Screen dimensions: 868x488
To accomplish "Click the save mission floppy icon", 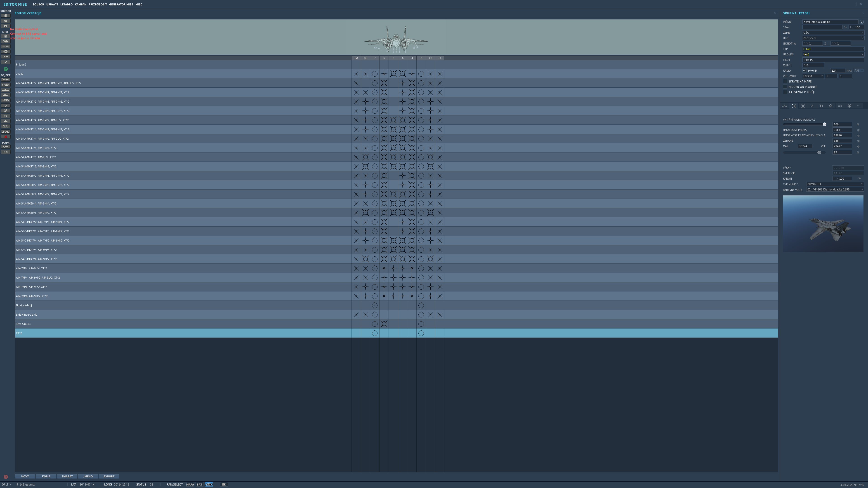I will [x=5, y=26].
